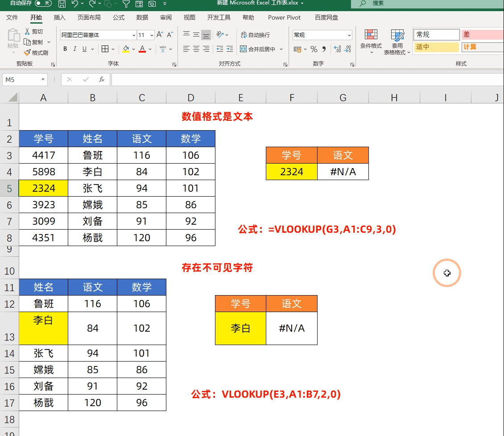Click the Format Painter brush icon

point(28,53)
